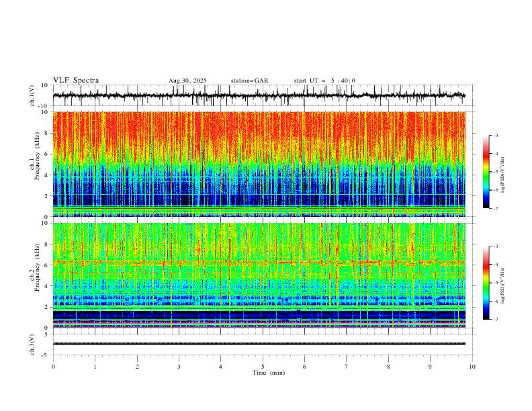Click the "-7" value on ch.2 color bar
The height and width of the screenshot is (411, 532).
click(x=496, y=320)
